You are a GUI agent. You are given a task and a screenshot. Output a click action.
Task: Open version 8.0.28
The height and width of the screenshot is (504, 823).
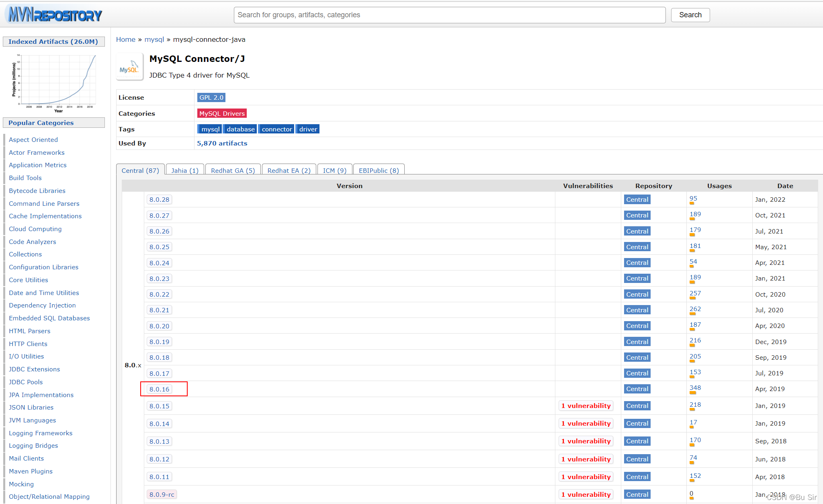pos(160,199)
